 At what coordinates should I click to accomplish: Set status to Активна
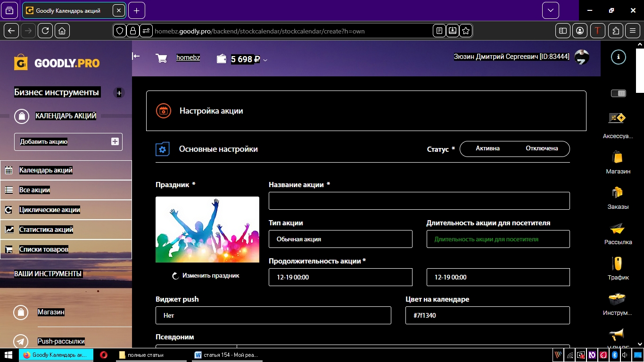(487, 148)
